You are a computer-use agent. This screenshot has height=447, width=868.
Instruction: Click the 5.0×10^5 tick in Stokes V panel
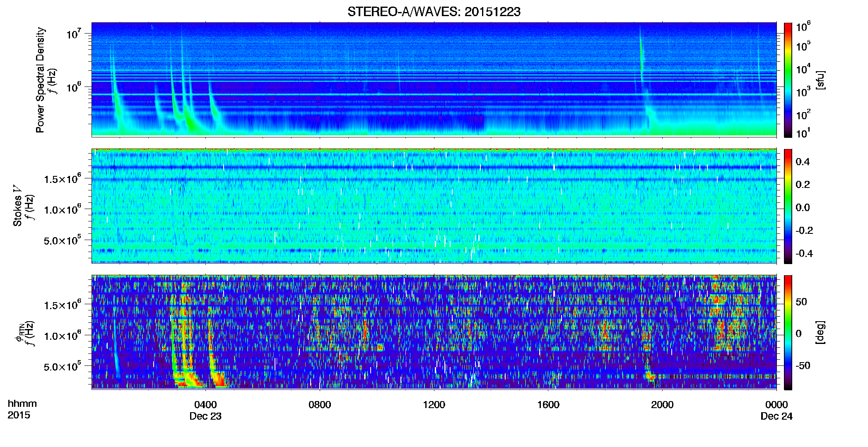63,240
